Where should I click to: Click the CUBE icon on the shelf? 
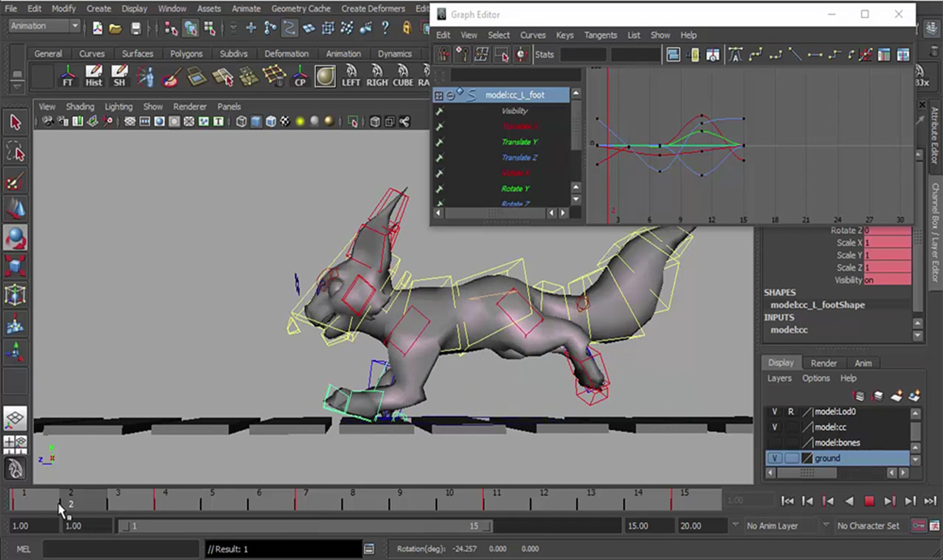pyautogui.click(x=402, y=75)
